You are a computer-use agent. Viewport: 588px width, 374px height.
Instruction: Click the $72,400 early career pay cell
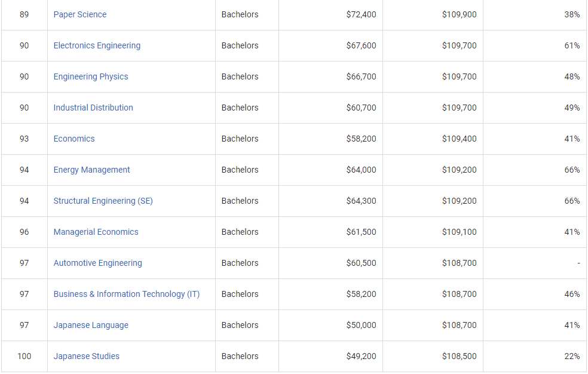point(361,14)
